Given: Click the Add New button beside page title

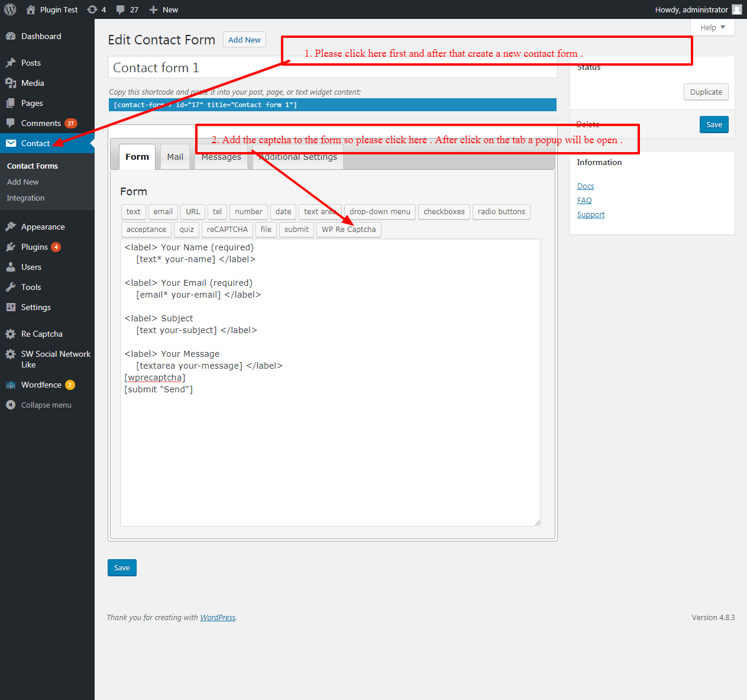Looking at the screenshot, I should 244,40.
